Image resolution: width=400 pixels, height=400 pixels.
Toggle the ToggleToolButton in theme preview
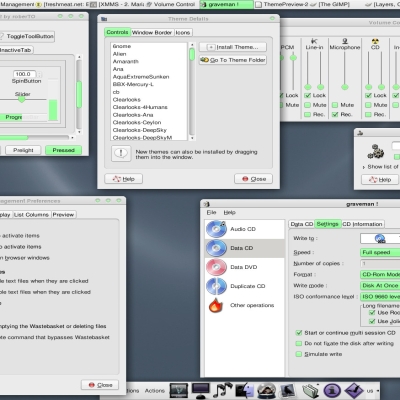point(27,36)
